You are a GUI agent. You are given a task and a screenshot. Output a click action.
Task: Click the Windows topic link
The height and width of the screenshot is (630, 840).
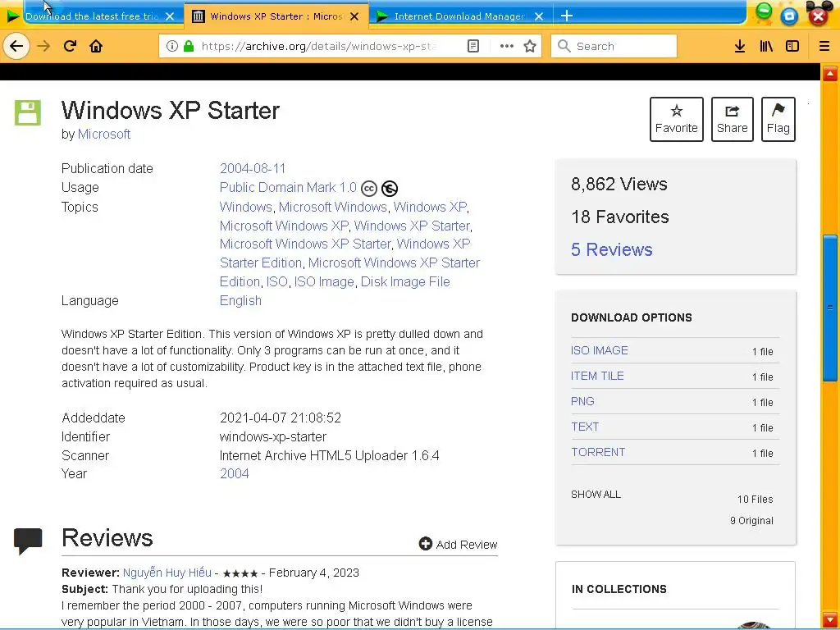[246, 207]
